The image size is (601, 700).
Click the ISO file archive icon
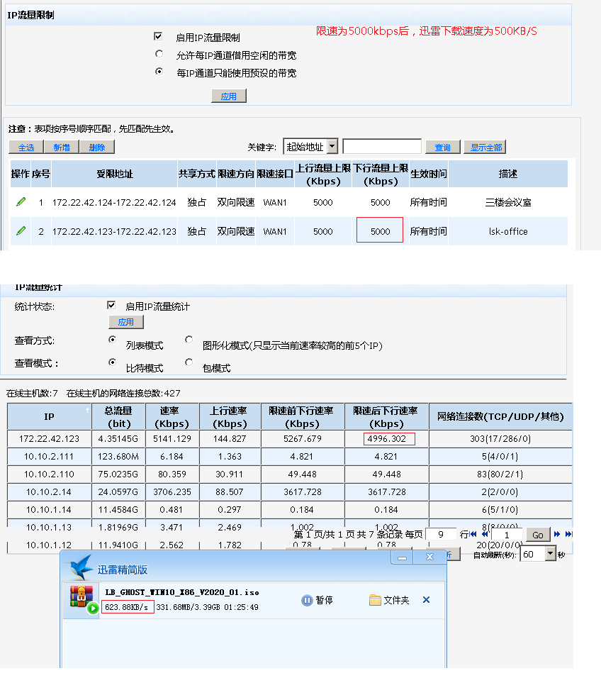[x=82, y=597]
